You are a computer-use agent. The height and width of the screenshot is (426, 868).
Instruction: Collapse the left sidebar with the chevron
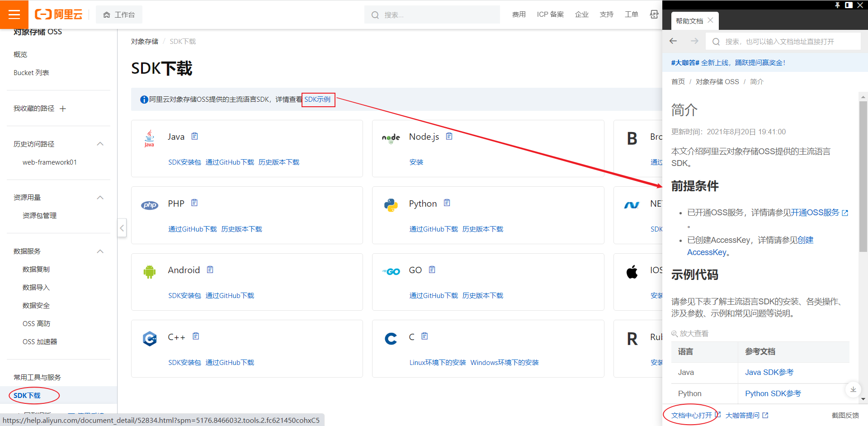[122, 228]
